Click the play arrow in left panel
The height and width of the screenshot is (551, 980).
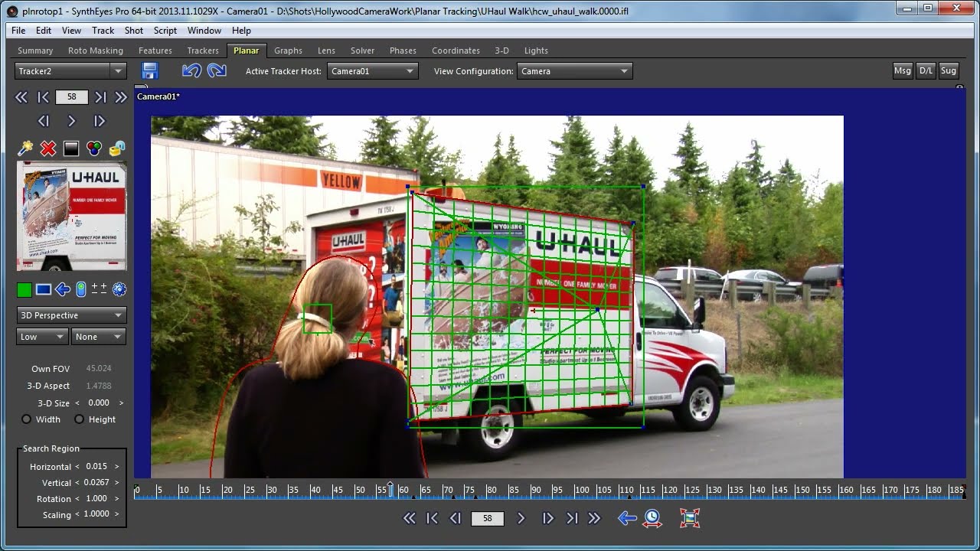[x=72, y=121]
